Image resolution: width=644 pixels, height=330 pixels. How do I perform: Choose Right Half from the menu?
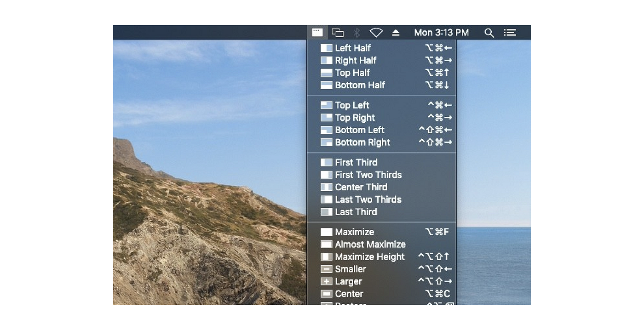pyautogui.click(x=381, y=60)
